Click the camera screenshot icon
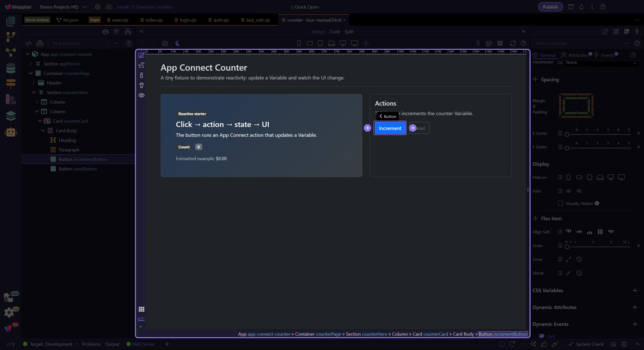This screenshot has height=350, width=644. coord(165,43)
